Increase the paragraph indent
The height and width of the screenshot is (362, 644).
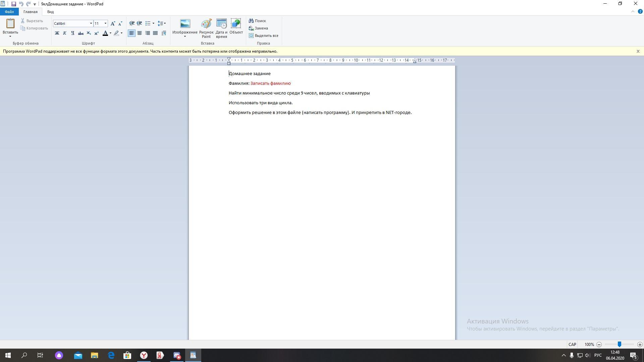pyautogui.click(x=139, y=23)
